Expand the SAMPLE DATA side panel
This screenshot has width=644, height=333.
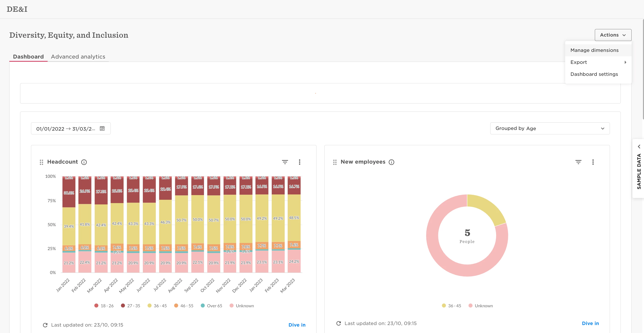pyautogui.click(x=639, y=168)
